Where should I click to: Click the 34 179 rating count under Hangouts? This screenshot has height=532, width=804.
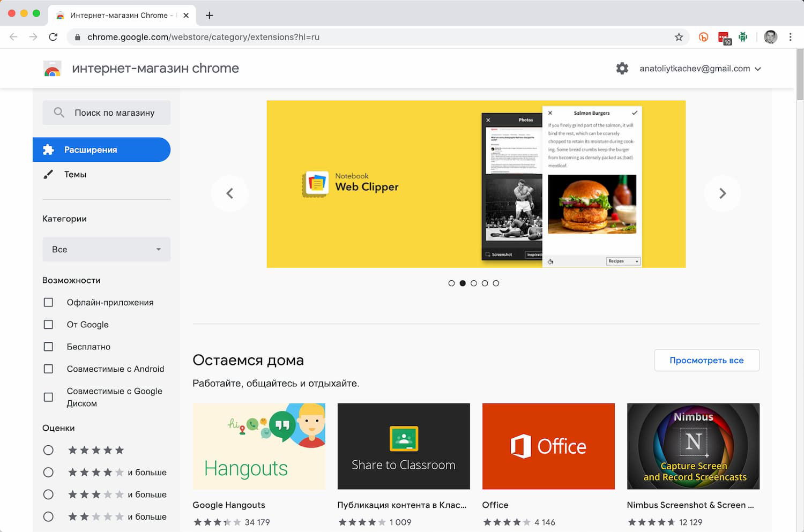pyautogui.click(x=257, y=522)
